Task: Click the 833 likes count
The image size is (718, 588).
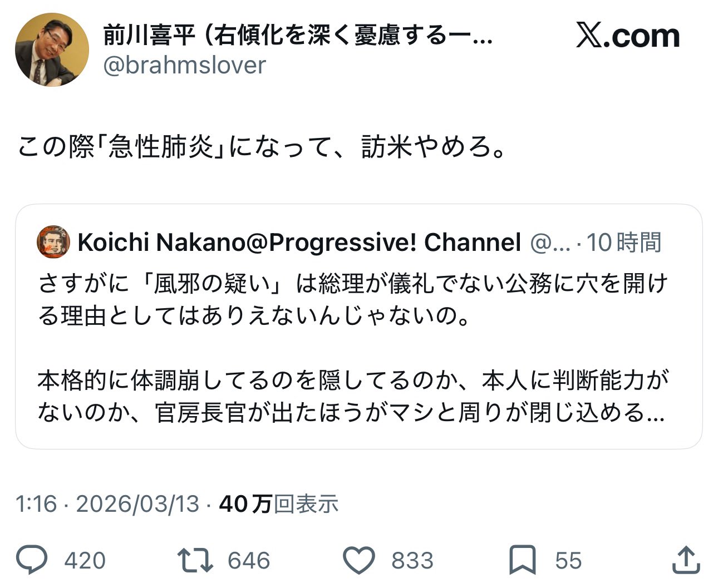Action: coord(412,561)
